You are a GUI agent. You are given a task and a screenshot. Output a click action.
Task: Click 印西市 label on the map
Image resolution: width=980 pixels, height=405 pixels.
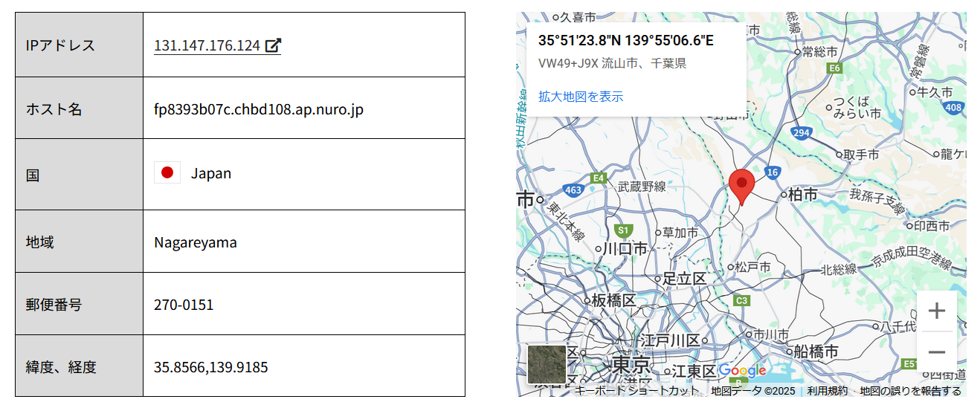click(932, 226)
